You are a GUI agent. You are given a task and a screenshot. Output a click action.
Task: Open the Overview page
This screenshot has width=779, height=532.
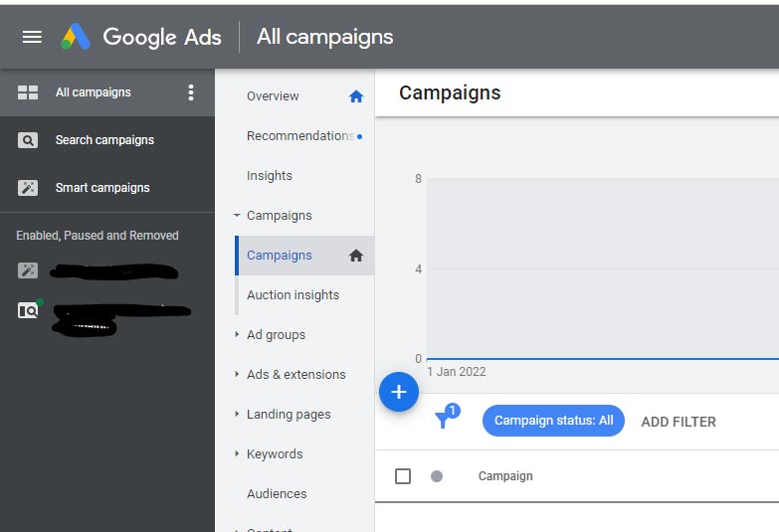tap(273, 95)
